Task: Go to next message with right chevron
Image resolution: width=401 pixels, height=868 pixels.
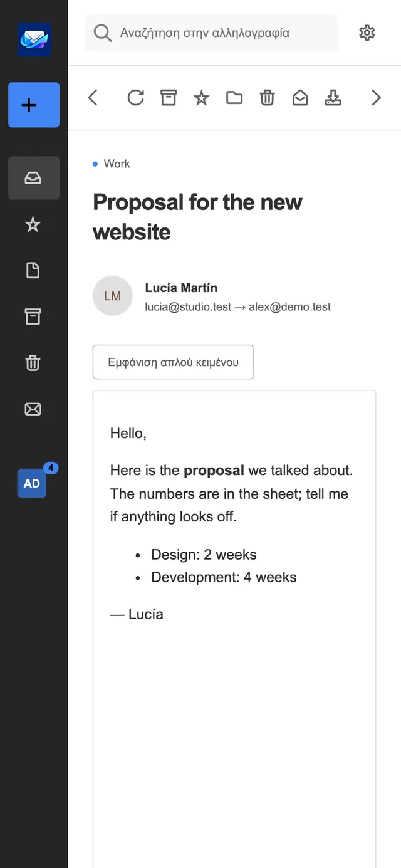Action: (x=376, y=98)
